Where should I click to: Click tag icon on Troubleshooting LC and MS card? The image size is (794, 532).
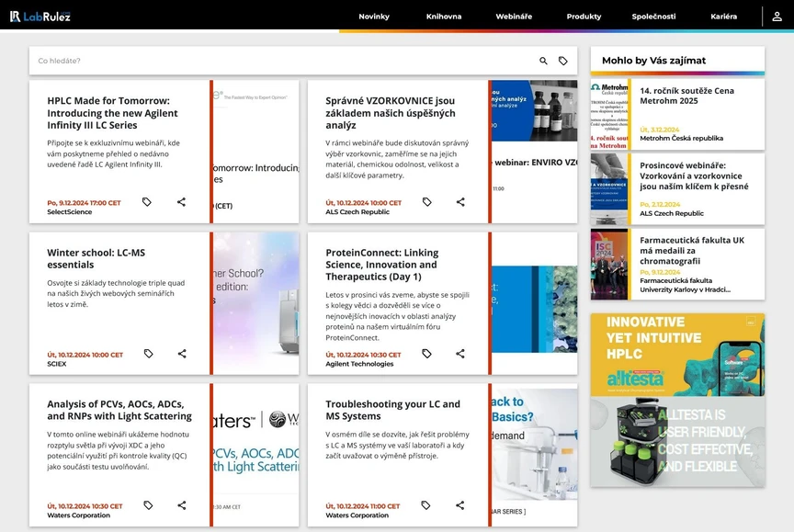(425, 505)
